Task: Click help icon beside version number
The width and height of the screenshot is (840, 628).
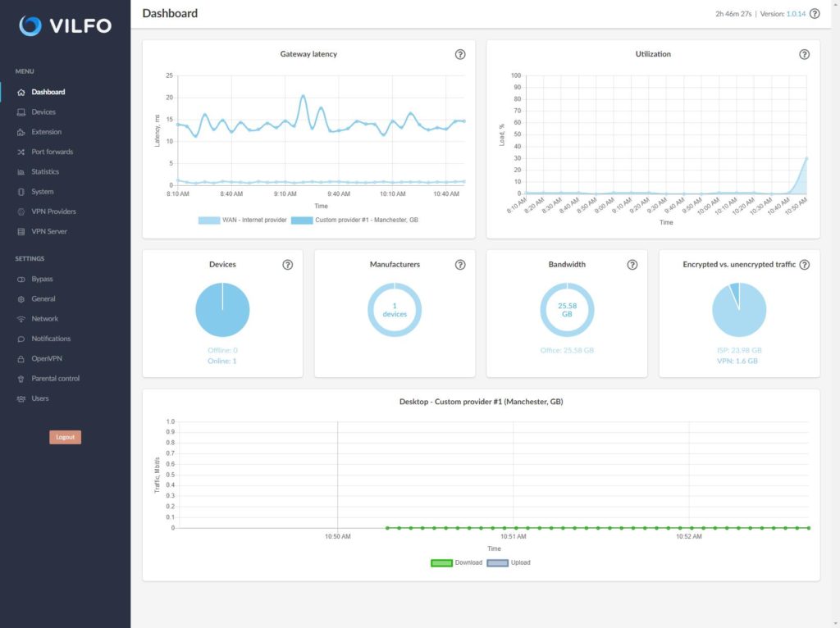Action: click(815, 13)
